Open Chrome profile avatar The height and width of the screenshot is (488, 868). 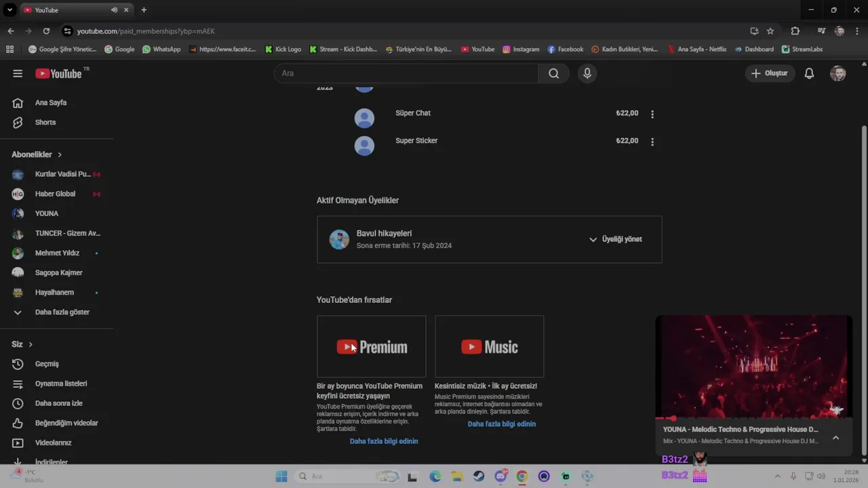tap(840, 31)
